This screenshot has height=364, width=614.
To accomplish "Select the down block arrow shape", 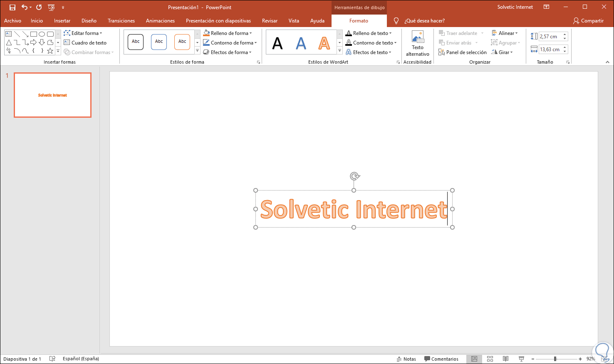I will [x=42, y=42].
